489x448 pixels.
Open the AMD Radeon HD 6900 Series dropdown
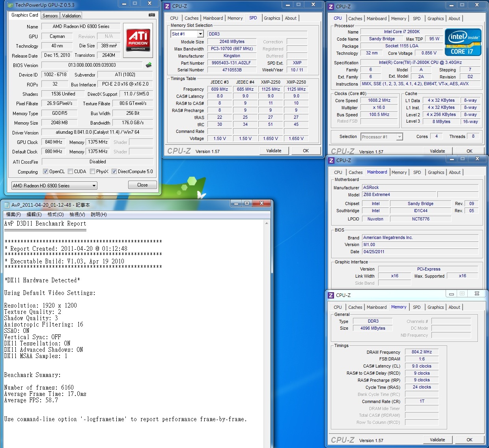[54, 185]
